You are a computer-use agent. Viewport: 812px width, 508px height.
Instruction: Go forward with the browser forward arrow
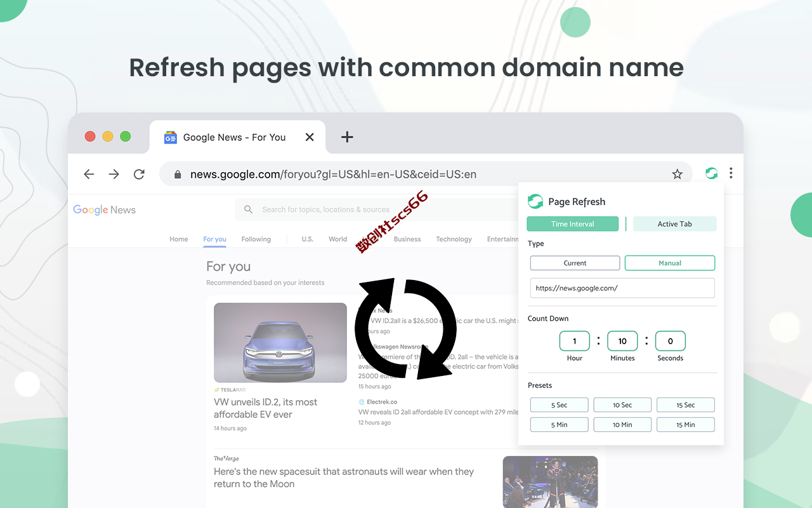pyautogui.click(x=114, y=174)
